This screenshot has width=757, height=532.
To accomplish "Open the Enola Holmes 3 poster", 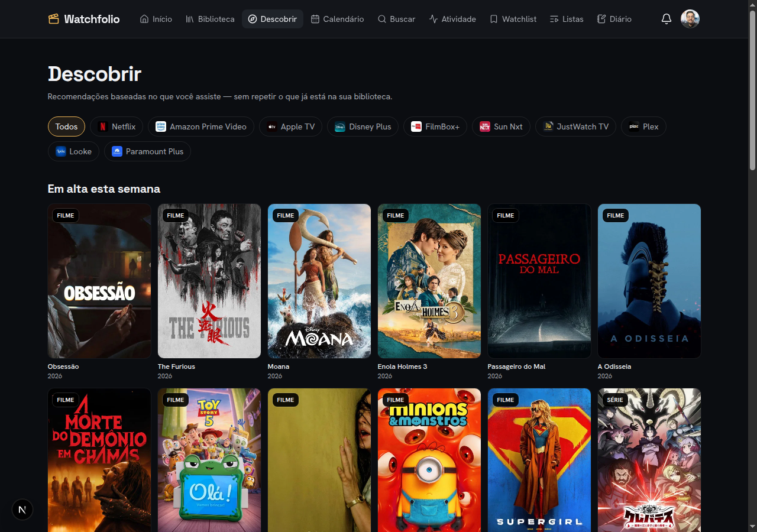I will pos(429,281).
